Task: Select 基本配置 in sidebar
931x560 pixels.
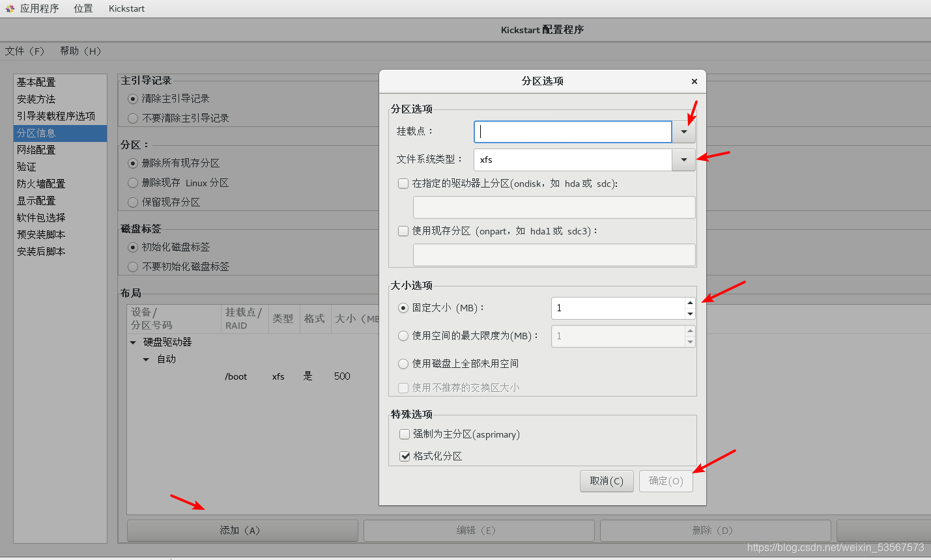Action: (x=60, y=82)
